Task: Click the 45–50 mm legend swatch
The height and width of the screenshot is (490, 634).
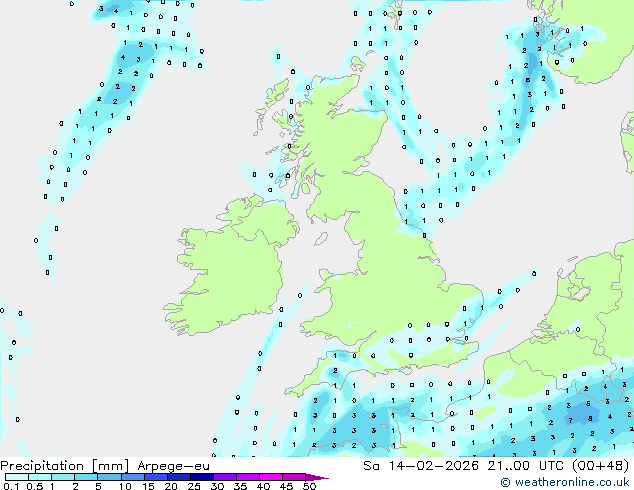Action: 294,477
